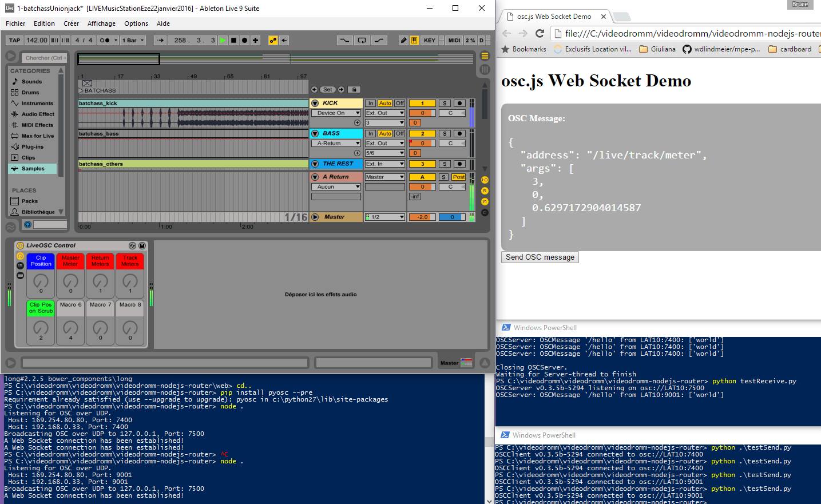Select Sounds in browser categories
Viewport: 821px width, 504px height.
pos(32,81)
